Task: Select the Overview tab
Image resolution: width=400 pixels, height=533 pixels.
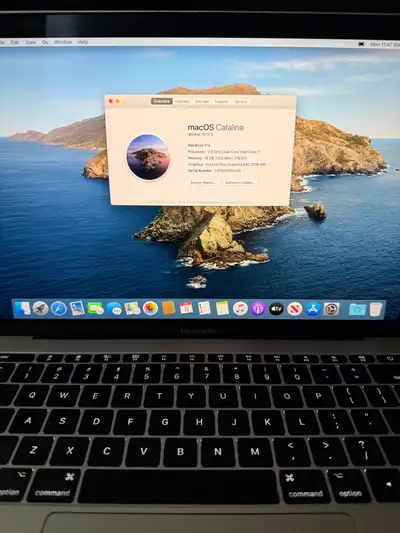Action: (x=162, y=101)
